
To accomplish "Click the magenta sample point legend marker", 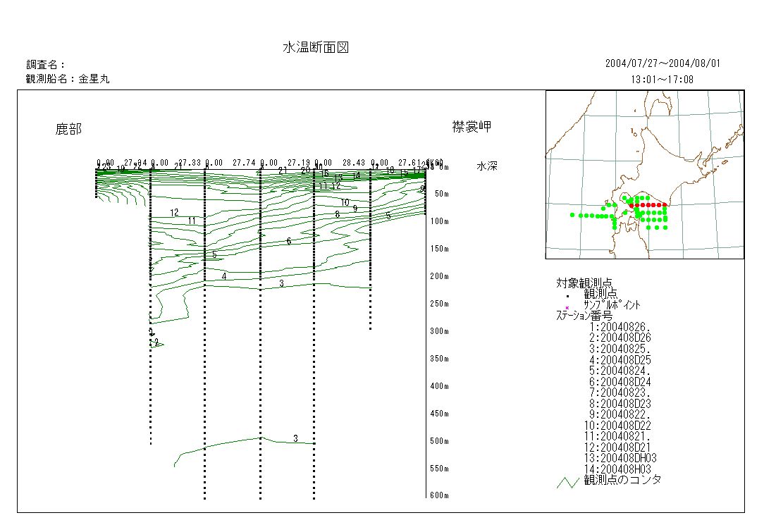I will pos(567,307).
